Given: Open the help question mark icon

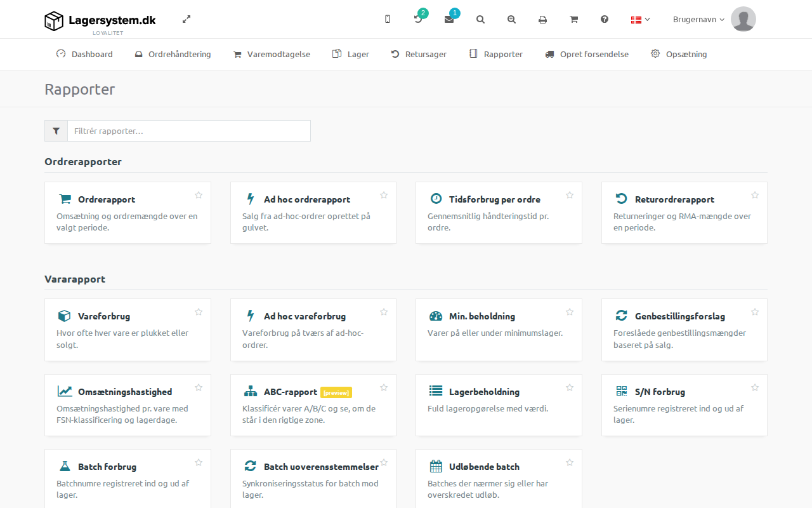Looking at the screenshot, I should click(x=605, y=19).
